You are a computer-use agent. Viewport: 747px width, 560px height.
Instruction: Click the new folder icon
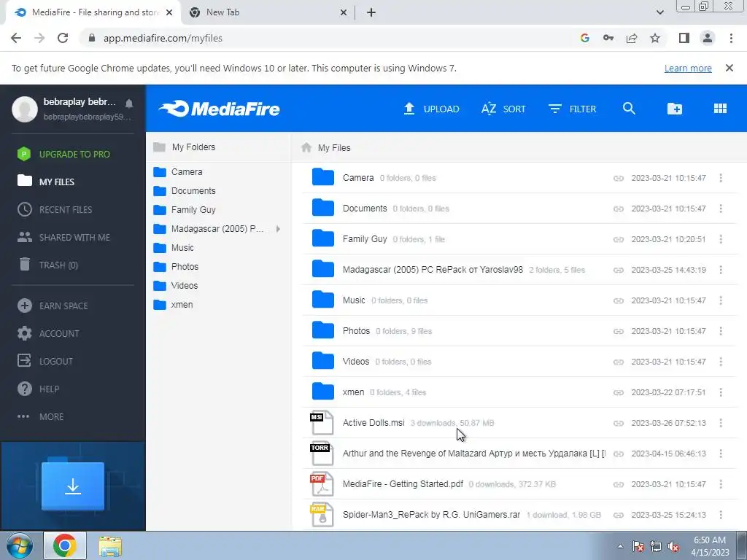click(x=675, y=109)
